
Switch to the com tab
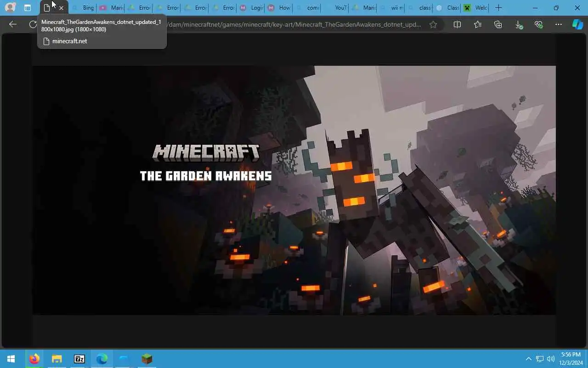(x=307, y=8)
